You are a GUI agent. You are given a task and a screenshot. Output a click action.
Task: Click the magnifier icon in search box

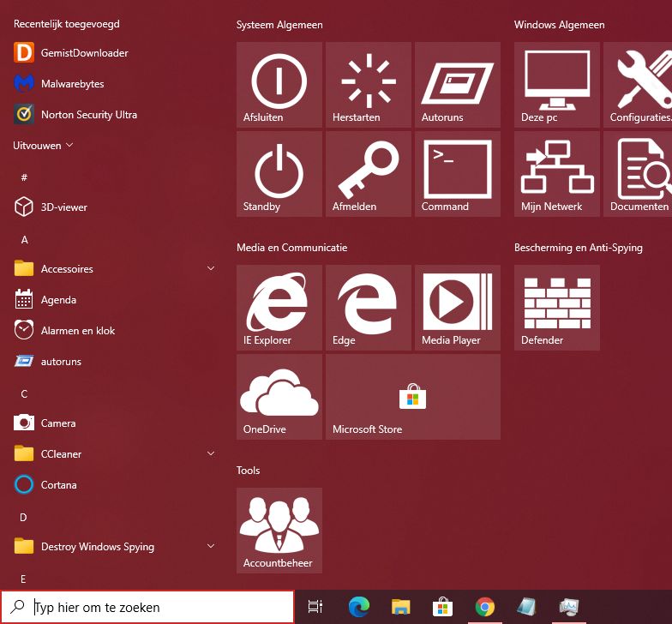[17, 607]
